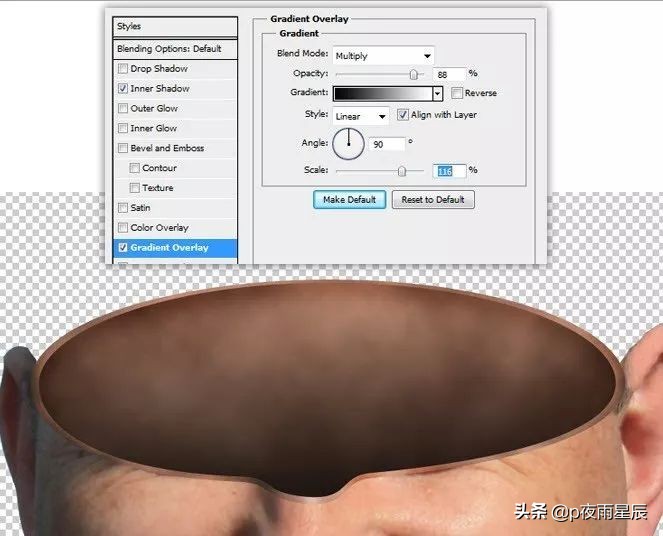The width and height of the screenshot is (663, 536).
Task: Select the Gradient Overlay style label
Action: tap(170, 248)
